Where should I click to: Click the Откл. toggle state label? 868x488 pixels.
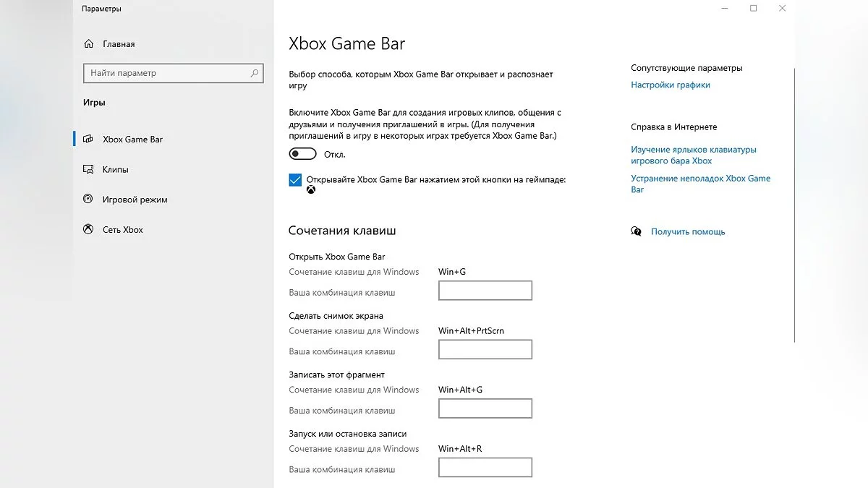pos(335,155)
